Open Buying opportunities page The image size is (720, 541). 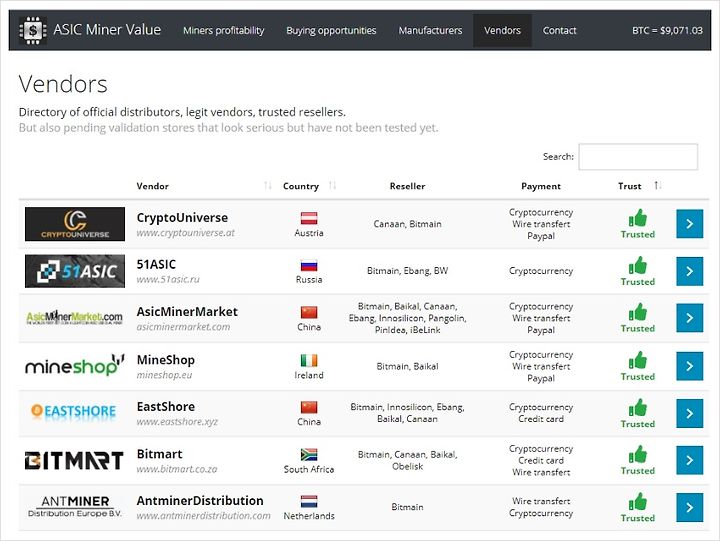click(331, 30)
